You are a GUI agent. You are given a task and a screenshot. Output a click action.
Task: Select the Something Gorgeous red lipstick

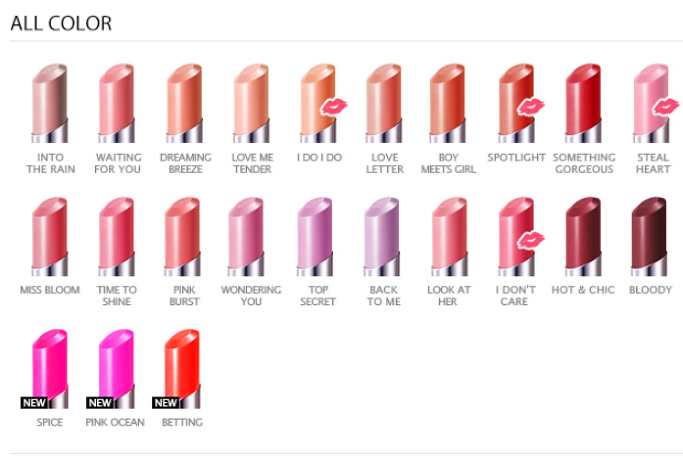click(x=583, y=103)
